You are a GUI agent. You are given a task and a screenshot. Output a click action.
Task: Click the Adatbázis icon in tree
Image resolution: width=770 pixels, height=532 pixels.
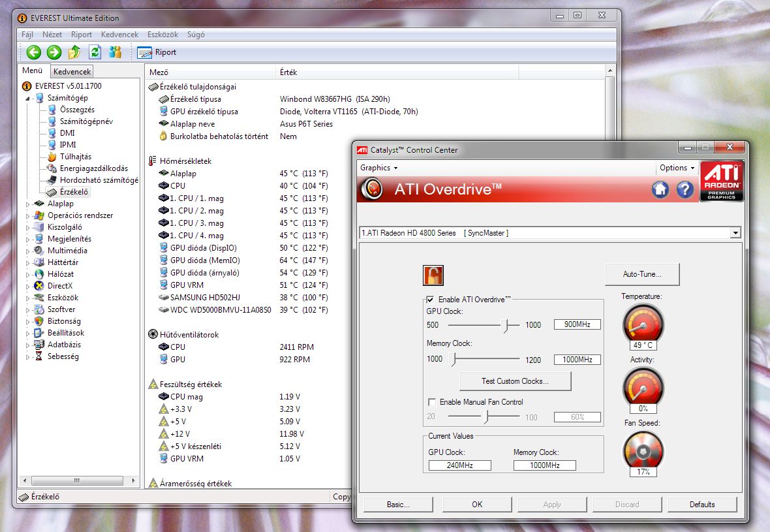(x=39, y=345)
